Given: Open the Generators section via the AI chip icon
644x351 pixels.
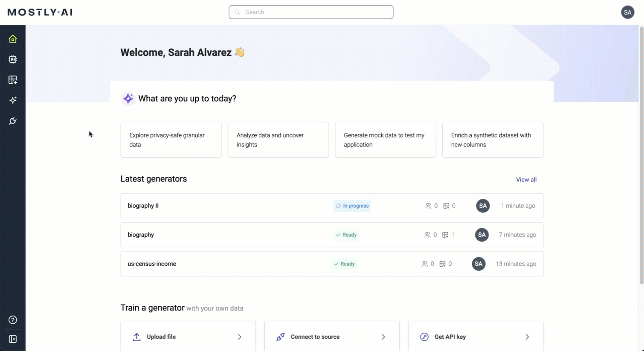Looking at the screenshot, I should tap(13, 59).
